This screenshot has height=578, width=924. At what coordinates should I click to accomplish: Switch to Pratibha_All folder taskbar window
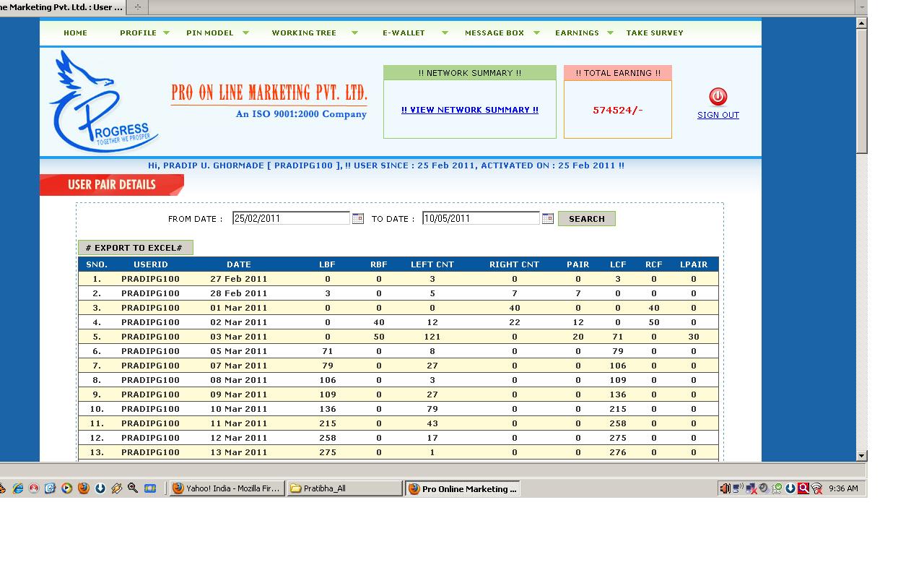pos(344,488)
